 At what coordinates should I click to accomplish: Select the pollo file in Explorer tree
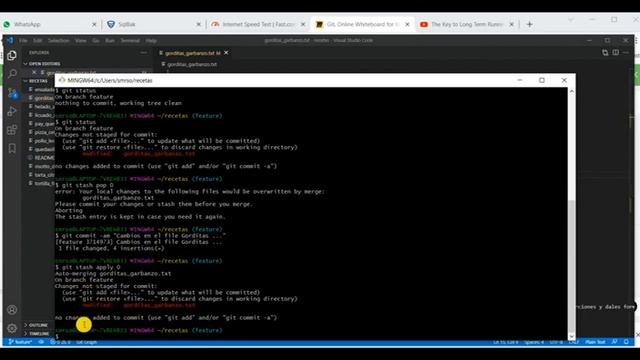(x=41, y=141)
